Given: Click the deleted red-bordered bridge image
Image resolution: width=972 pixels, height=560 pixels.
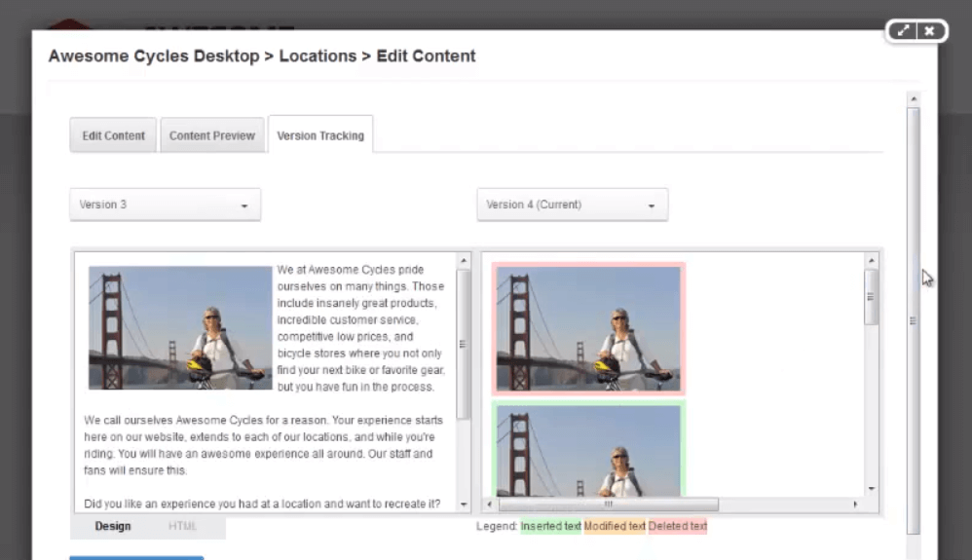Looking at the screenshot, I should click(x=588, y=328).
